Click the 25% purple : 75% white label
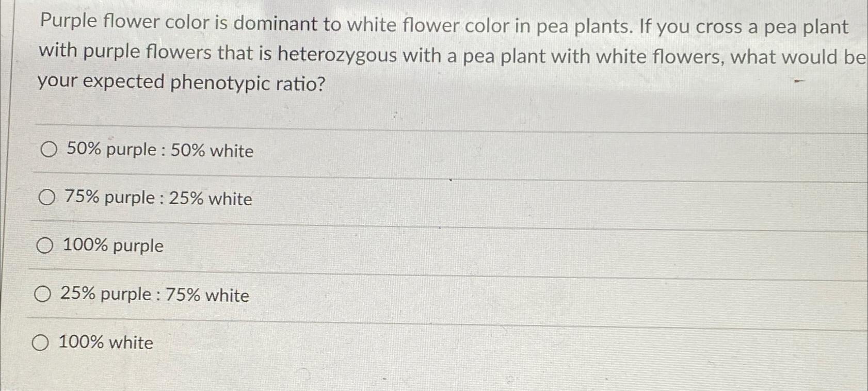 click(x=155, y=295)
